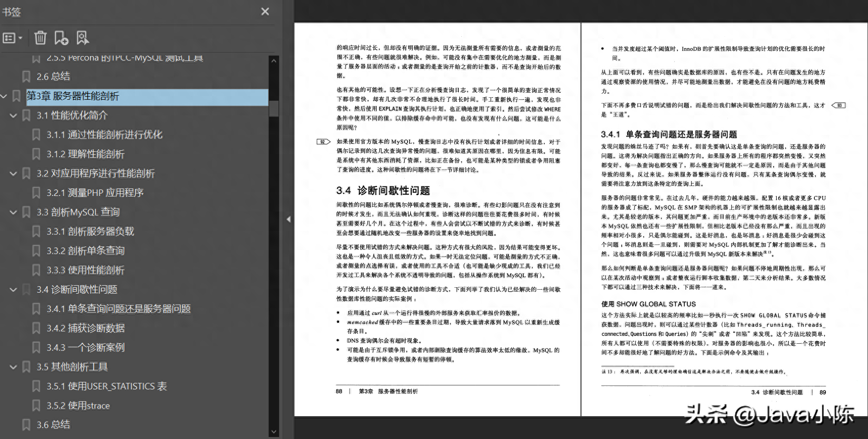868x439 pixels.
Task: Collapse the 3.2 对应用程序进行性能剖析 section
Action: tap(13, 173)
